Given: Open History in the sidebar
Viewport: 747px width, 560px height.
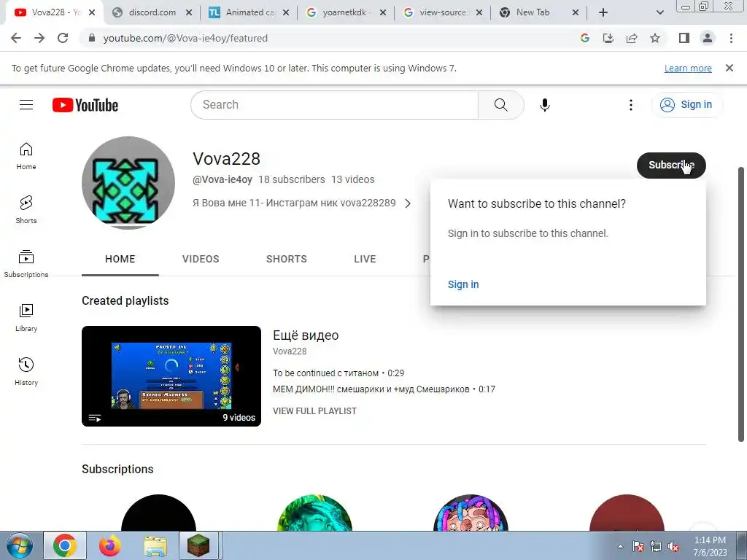Looking at the screenshot, I should click(x=26, y=371).
